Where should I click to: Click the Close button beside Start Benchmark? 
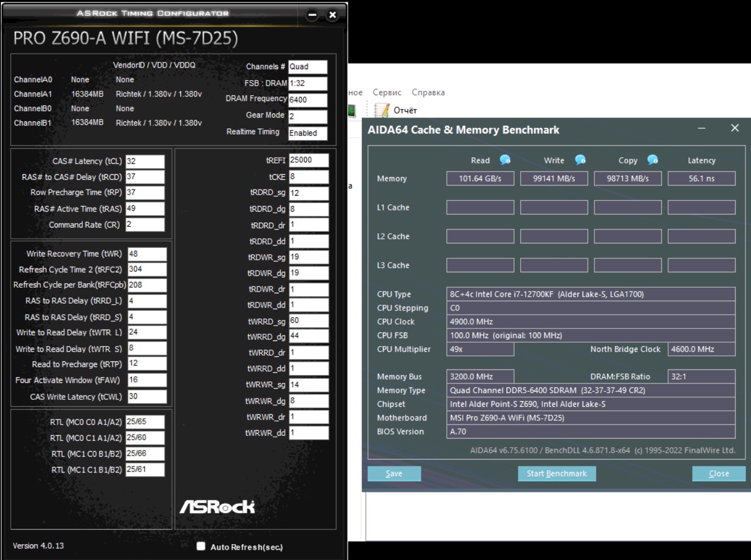tap(719, 474)
